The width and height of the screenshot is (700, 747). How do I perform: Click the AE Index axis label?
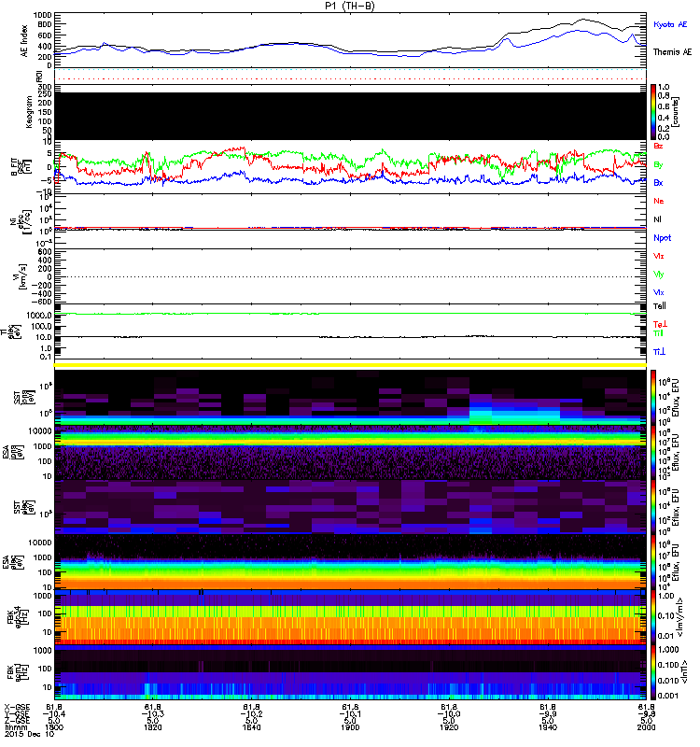coord(24,41)
